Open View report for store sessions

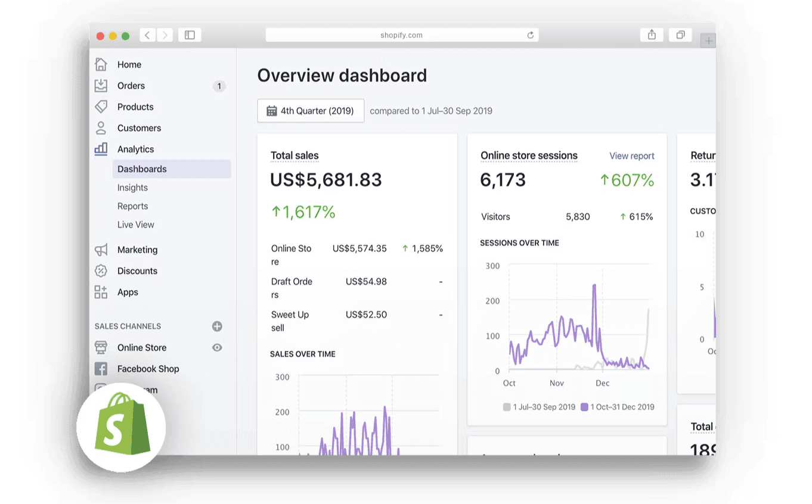(632, 156)
